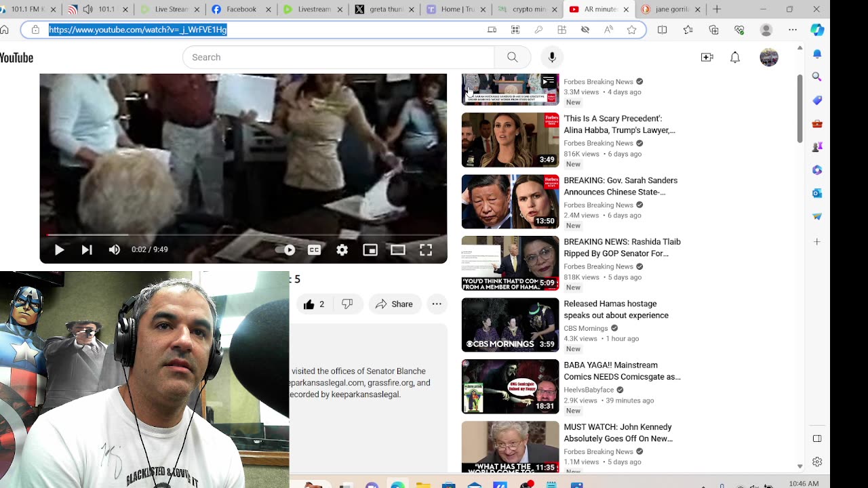This screenshot has height=488, width=868.
Task: Toggle theater mode in player
Action: (398, 249)
